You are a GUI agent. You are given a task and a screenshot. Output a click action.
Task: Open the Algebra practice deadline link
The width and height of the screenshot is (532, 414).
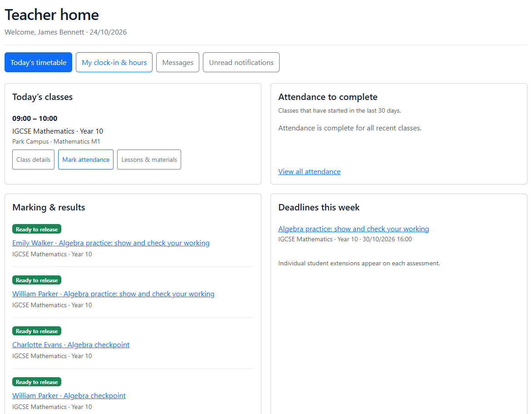pos(354,229)
